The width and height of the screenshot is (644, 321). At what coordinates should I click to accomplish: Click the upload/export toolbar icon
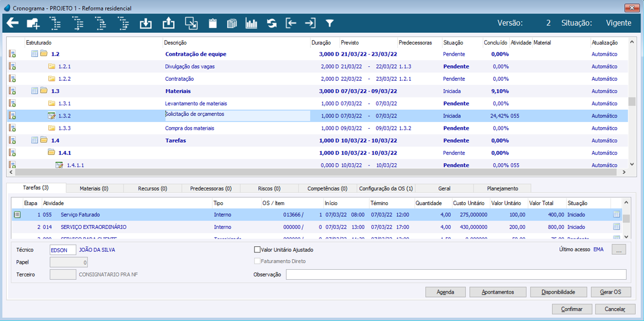(x=168, y=23)
